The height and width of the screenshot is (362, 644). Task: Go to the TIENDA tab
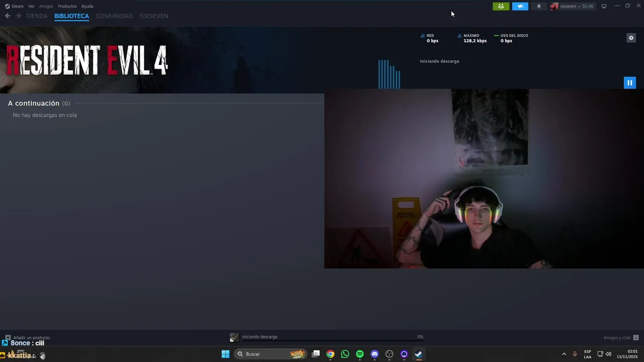pyautogui.click(x=37, y=16)
